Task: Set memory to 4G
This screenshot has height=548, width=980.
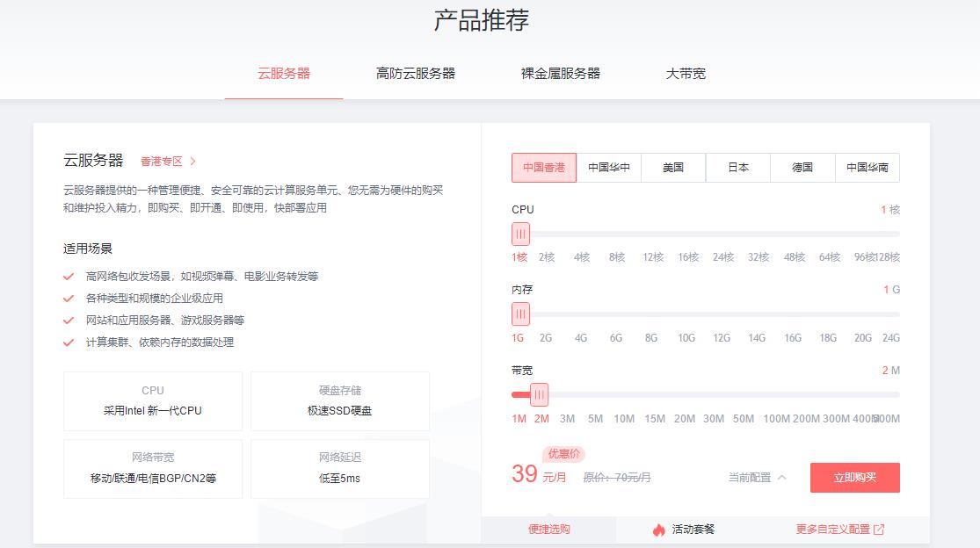Action: (581, 337)
